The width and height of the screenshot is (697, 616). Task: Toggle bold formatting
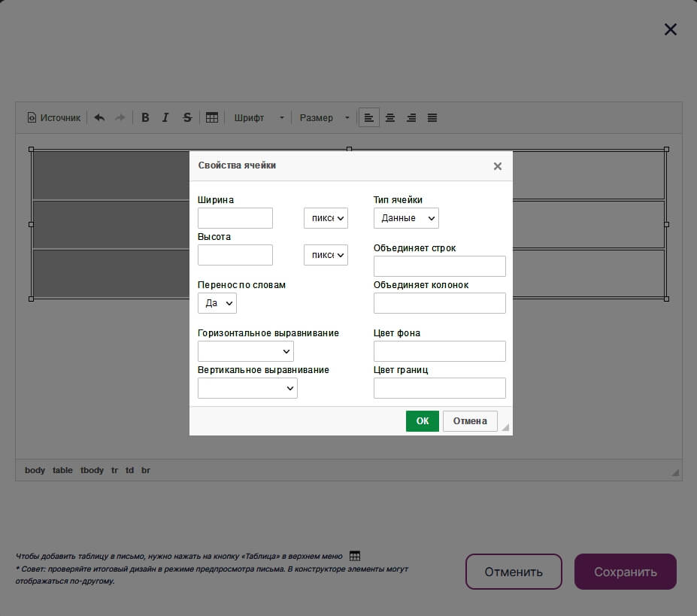145,118
